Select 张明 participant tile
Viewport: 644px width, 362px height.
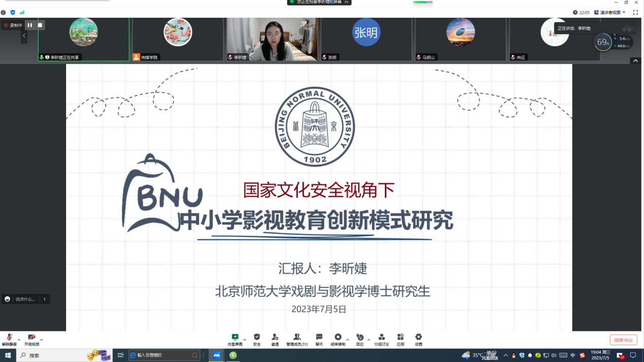pos(366,40)
